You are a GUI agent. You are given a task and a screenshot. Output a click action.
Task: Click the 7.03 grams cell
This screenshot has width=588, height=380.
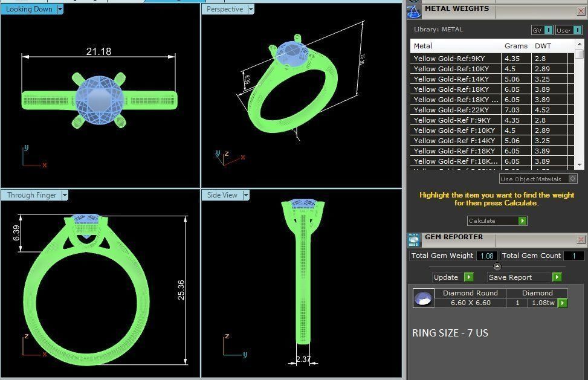516,110
